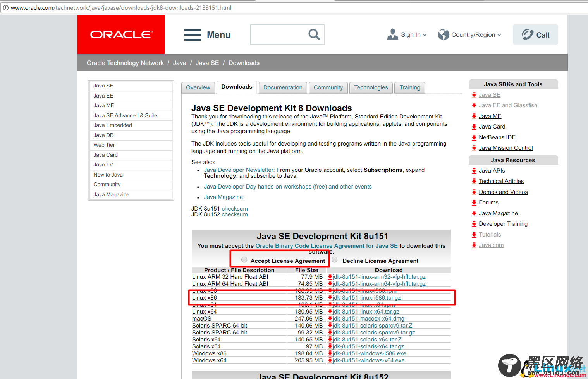The width and height of the screenshot is (588, 379).
Task: Click the 183.73 MB file size cell
Action: [309, 298]
